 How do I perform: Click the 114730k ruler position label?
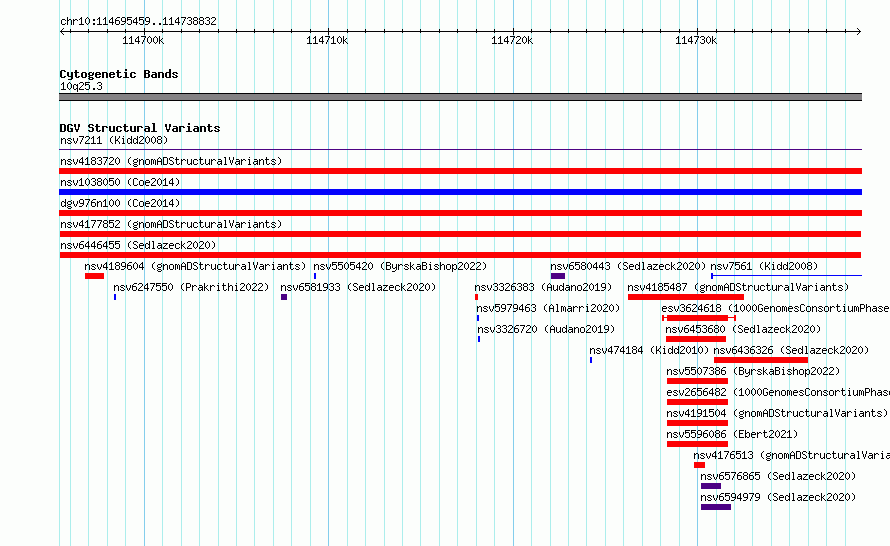696,40
